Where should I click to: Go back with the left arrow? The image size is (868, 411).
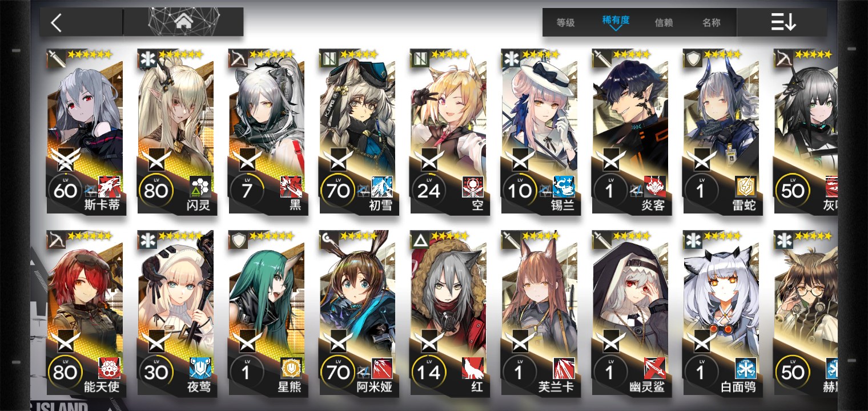[x=56, y=23]
